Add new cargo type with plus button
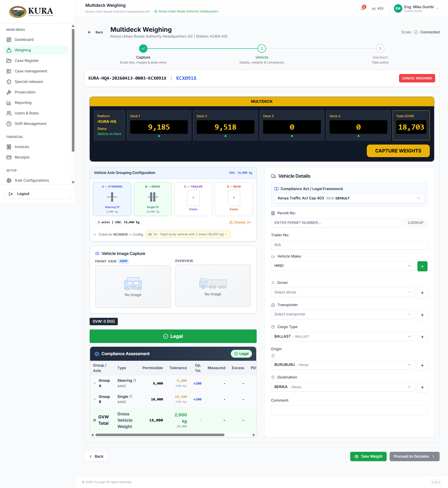The width and height of the screenshot is (448, 488). pos(422,337)
